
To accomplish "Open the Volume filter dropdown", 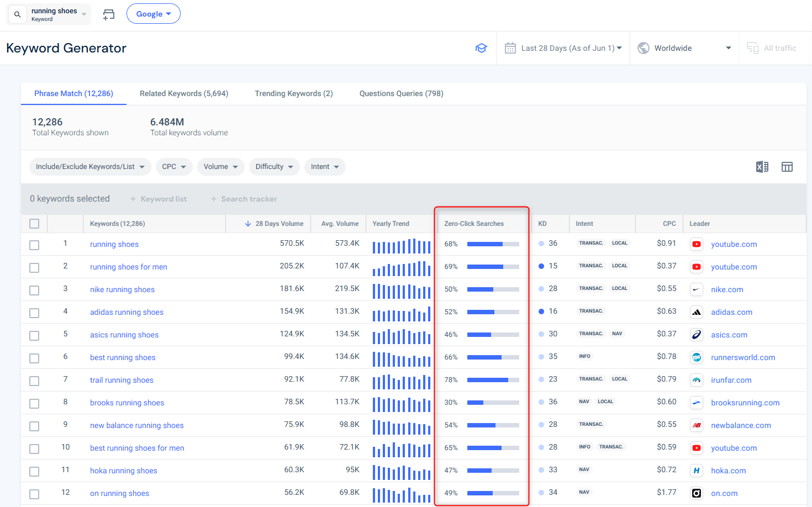I will point(220,167).
